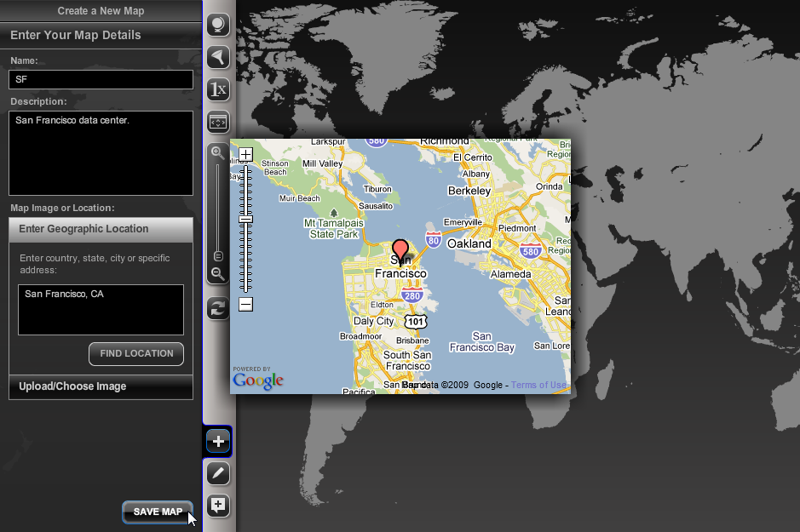Click the add comment bubble icon

218,506
